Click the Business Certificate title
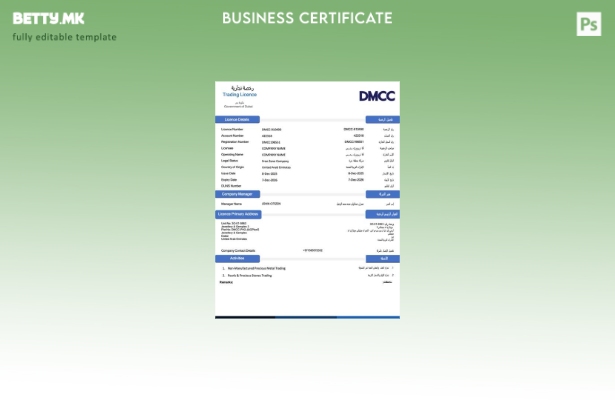Image resolution: width=615 pixels, height=400 pixels. tap(307, 18)
